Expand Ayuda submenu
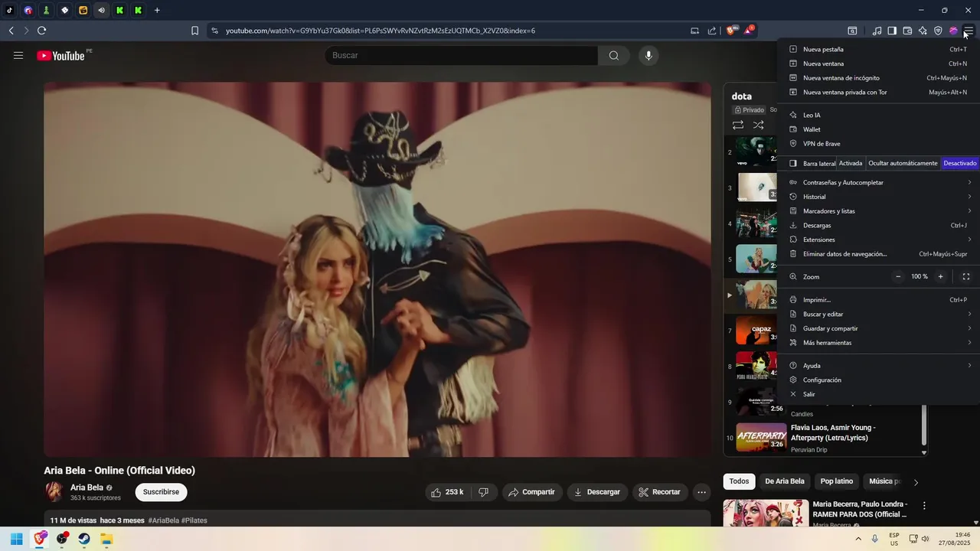This screenshot has width=980, height=551. [x=878, y=366]
